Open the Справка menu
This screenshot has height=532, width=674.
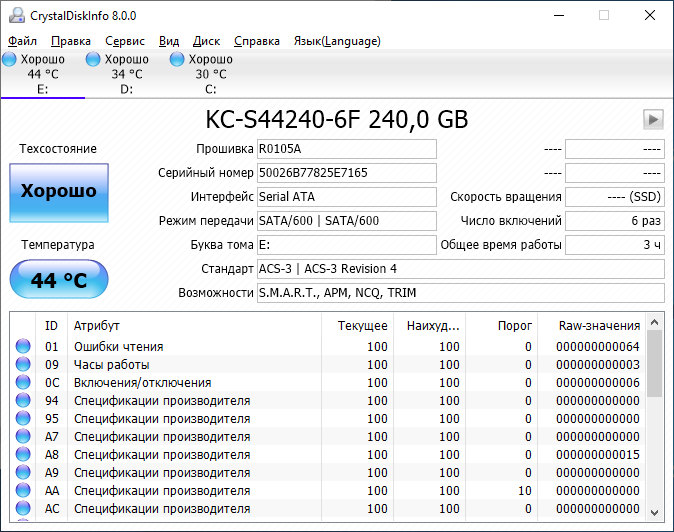(x=257, y=41)
